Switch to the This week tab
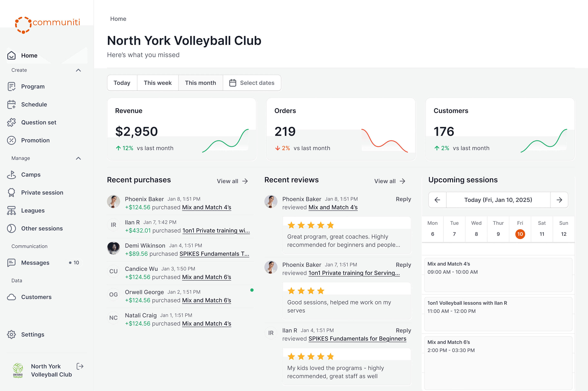 (157, 83)
